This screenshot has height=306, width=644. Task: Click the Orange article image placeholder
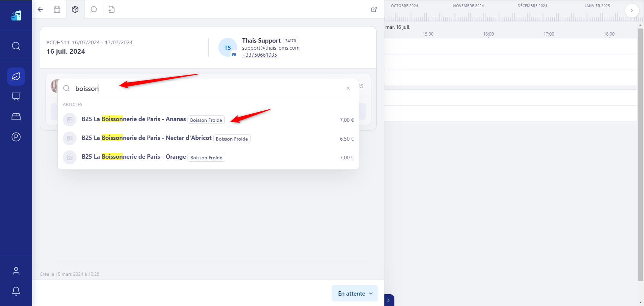(70, 157)
